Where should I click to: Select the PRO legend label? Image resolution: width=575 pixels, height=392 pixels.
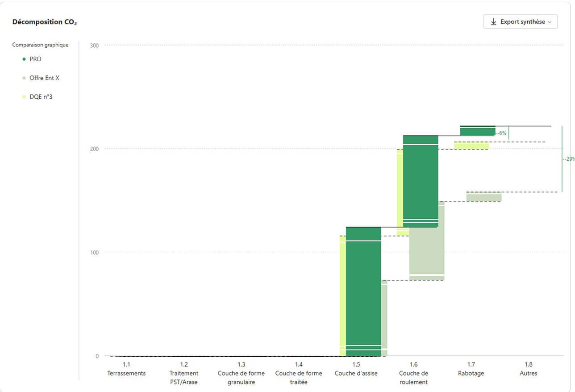[35, 59]
